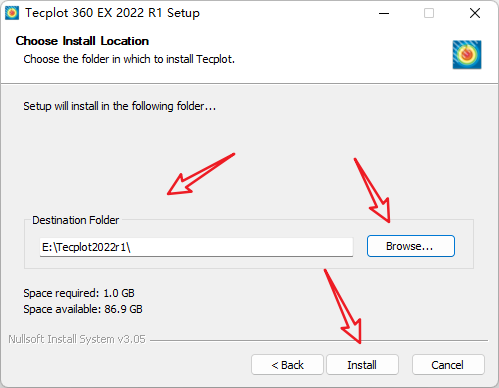Click the 'Nullsoft Install System v3.05' label
499x388 pixels.
[x=77, y=339]
